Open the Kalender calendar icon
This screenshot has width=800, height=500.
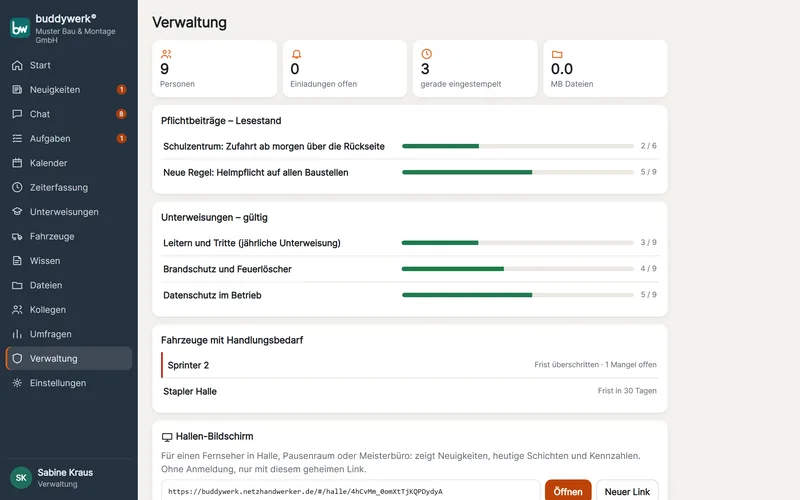point(17,163)
